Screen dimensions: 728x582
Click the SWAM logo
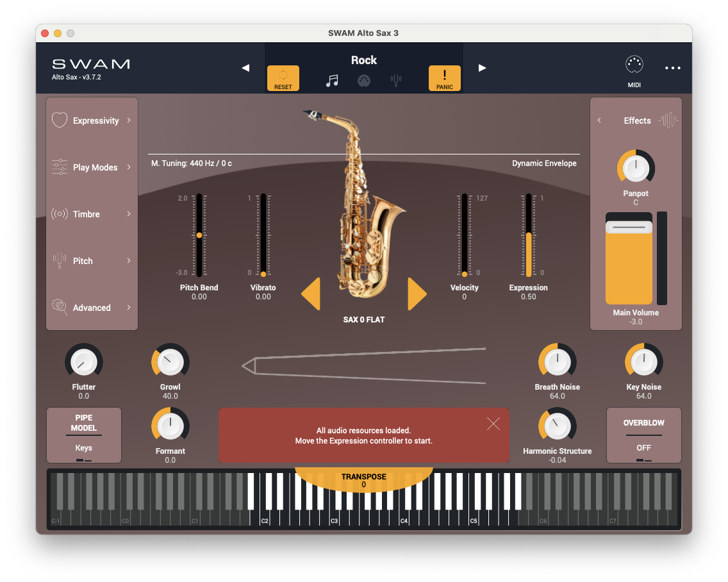(x=90, y=64)
